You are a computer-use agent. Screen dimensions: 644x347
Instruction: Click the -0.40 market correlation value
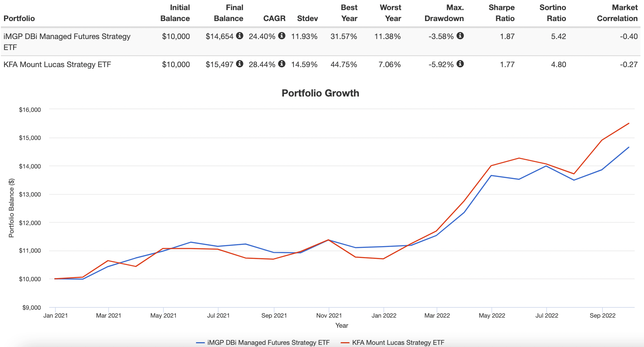(x=629, y=36)
